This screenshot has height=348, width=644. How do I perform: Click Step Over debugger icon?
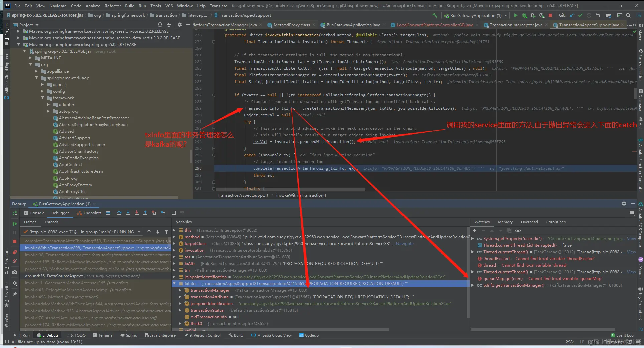pyautogui.click(x=119, y=213)
